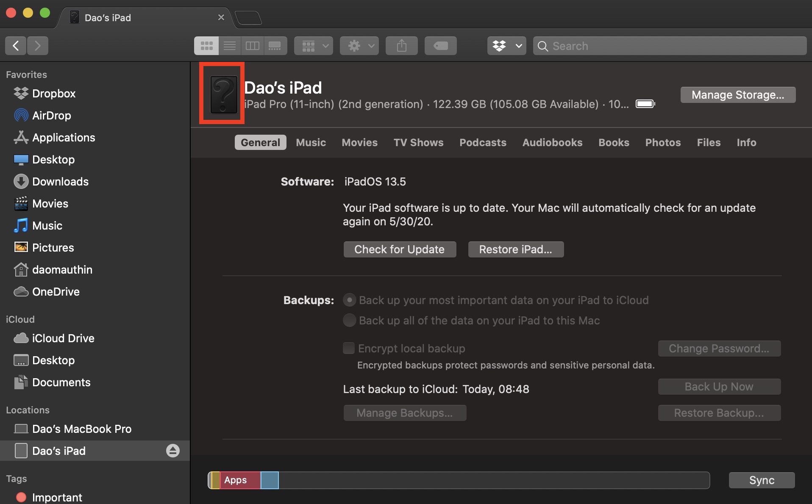This screenshot has width=812, height=504.
Task: Switch to the Books tab
Action: point(614,142)
